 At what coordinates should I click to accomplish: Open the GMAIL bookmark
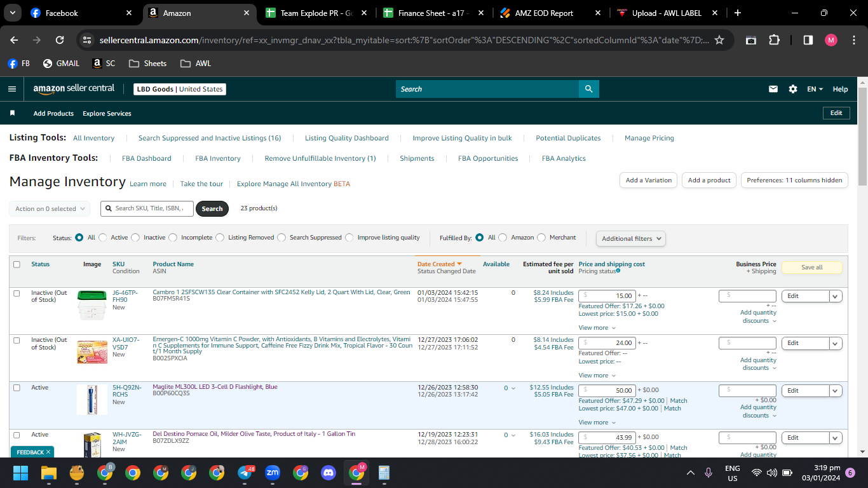pos(62,64)
